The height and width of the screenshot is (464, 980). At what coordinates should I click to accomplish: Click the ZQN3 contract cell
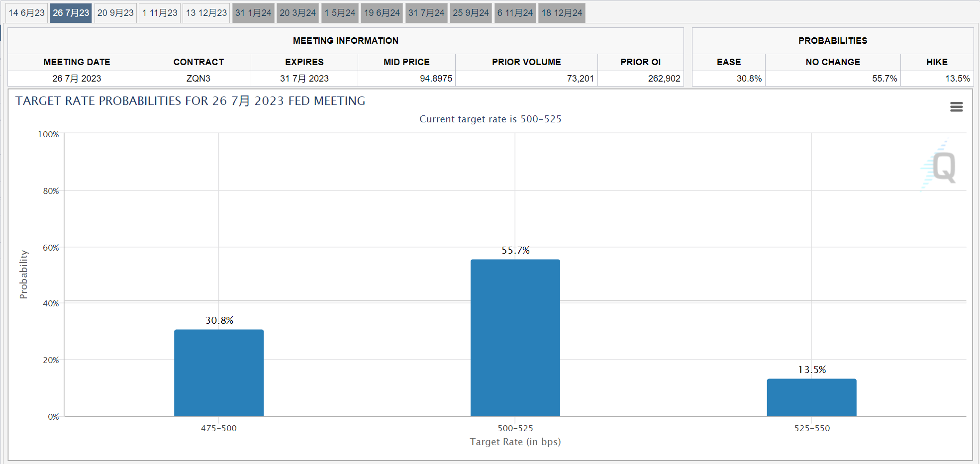[198, 79]
